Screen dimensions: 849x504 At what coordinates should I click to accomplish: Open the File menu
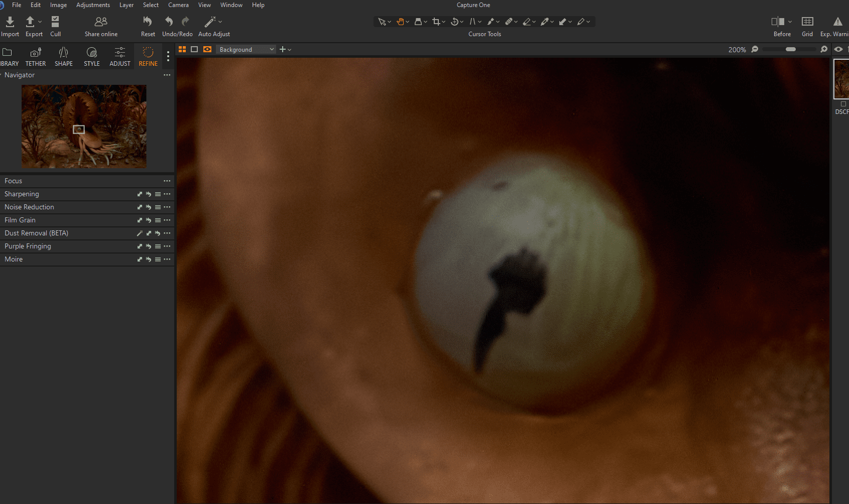pyautogui.click(x=17, y=5)
